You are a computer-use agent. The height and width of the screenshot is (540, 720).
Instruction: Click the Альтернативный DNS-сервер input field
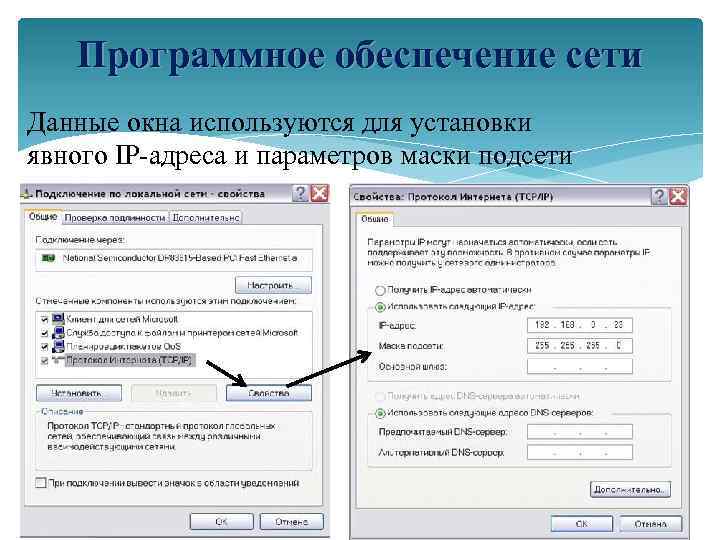tap(579, 452)
